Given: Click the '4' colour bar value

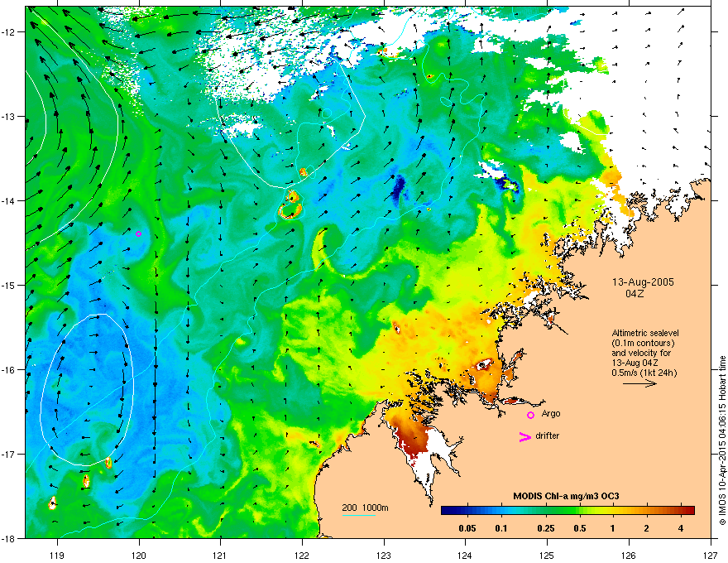Looking at the screenshot, I should pos(681,528).
